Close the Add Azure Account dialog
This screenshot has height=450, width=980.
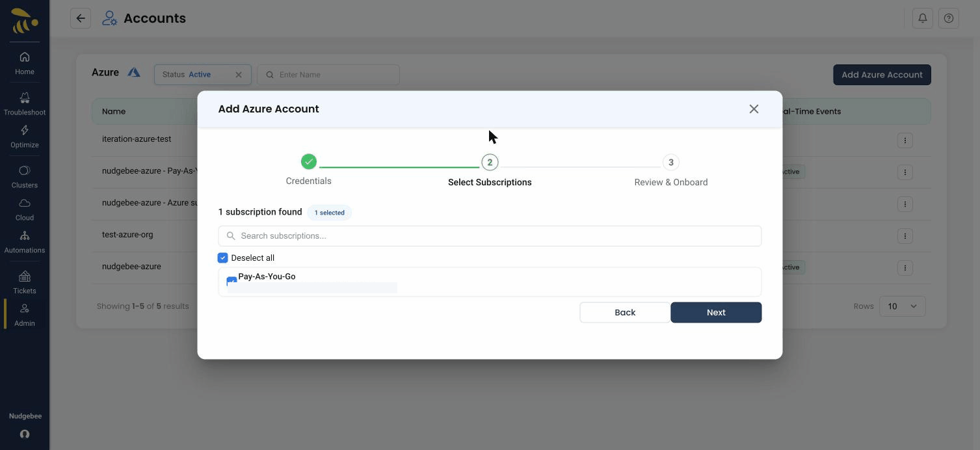[754, 109]
